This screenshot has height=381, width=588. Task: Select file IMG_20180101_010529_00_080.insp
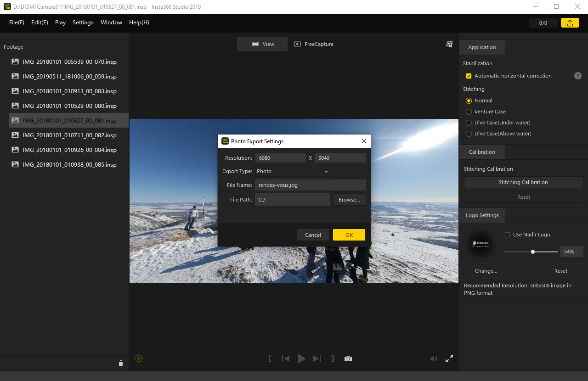[x=69, y=106]
